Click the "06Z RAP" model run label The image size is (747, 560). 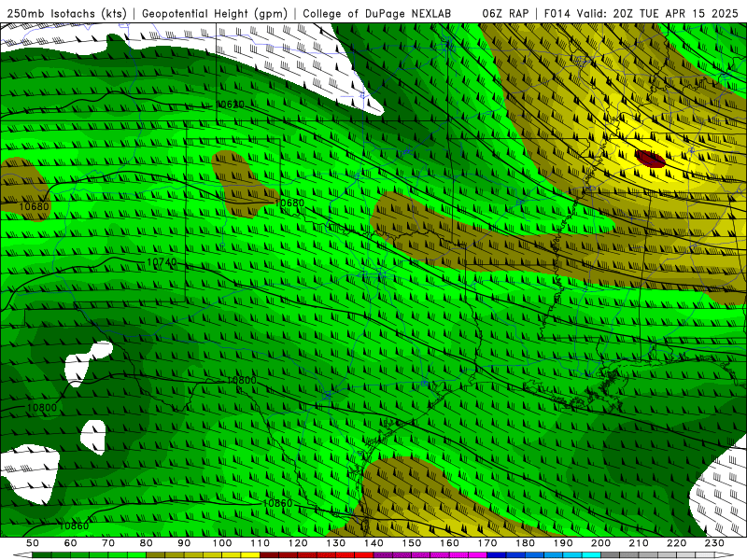505,13
